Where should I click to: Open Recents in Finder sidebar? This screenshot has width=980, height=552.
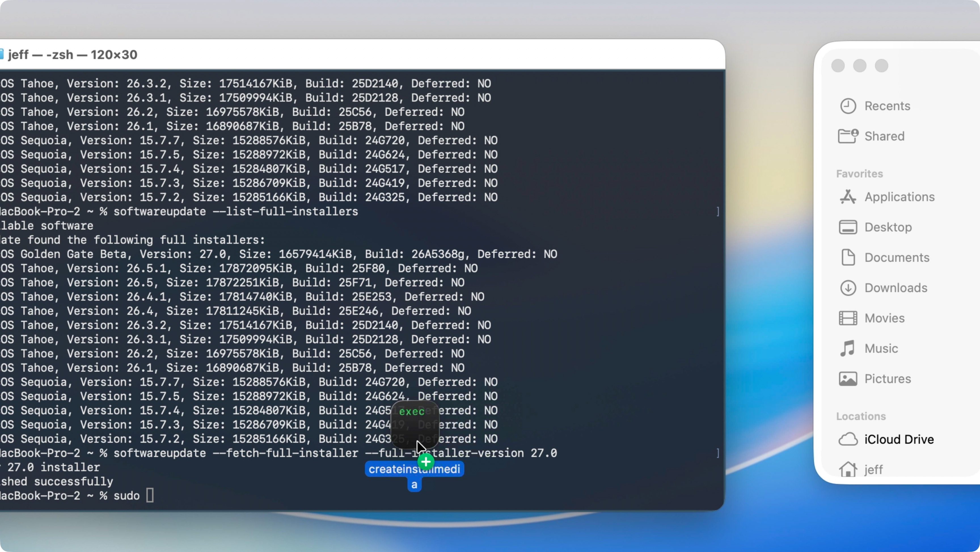pyautogui.click(x=887, y=106)
